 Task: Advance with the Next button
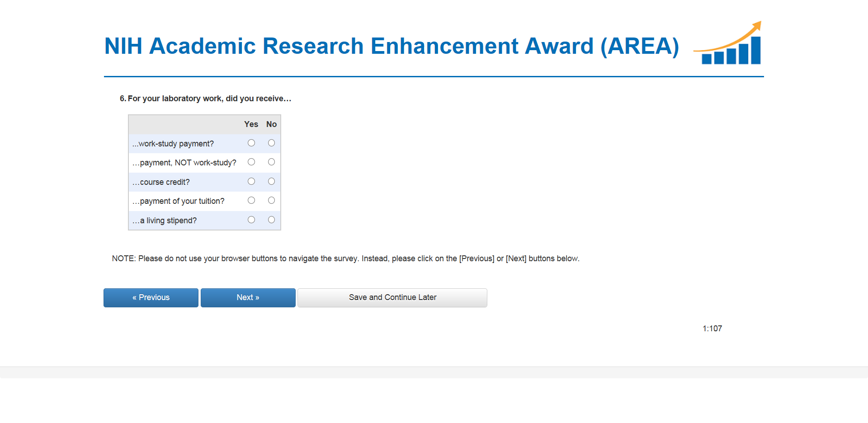[248, 298]
